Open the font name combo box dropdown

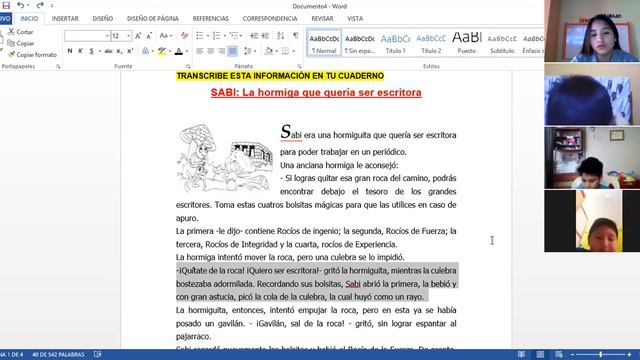coord(107,36)
